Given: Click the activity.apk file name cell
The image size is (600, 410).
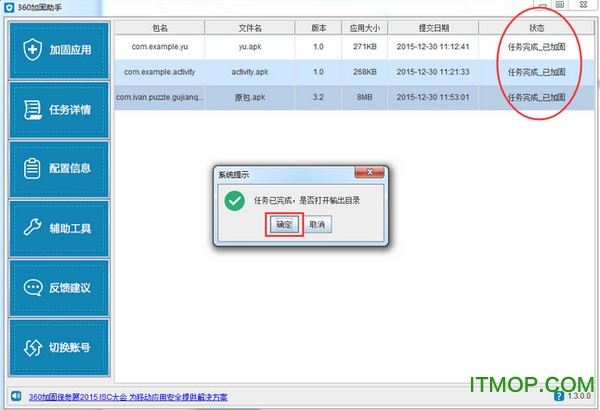Looking at the screenshot, I should (x=250, y=72).
